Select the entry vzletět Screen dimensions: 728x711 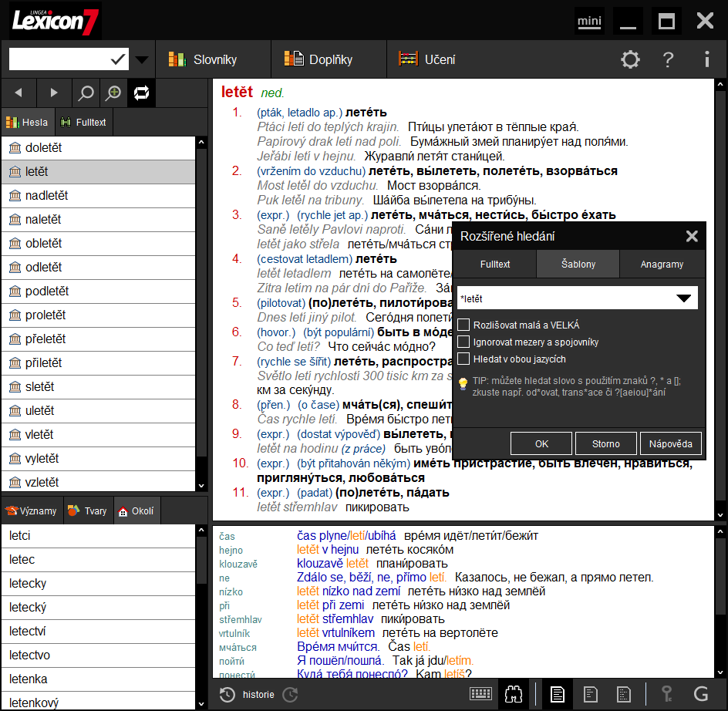point(99,482)
